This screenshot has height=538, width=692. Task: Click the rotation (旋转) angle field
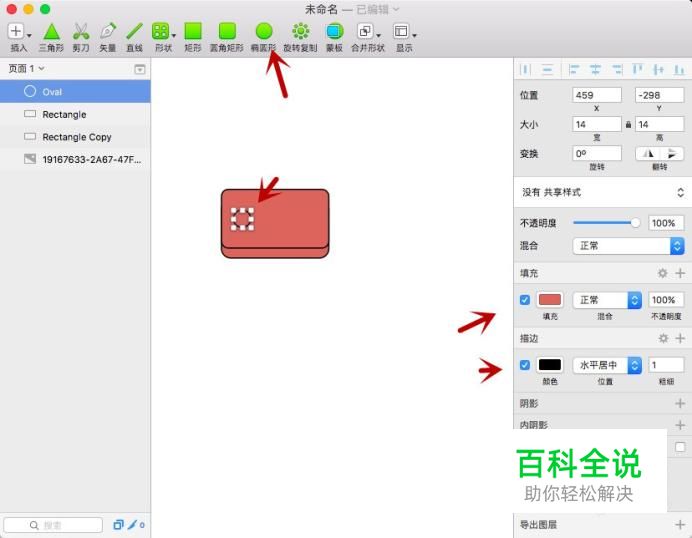pyautogui.click(x=597, y=154)
